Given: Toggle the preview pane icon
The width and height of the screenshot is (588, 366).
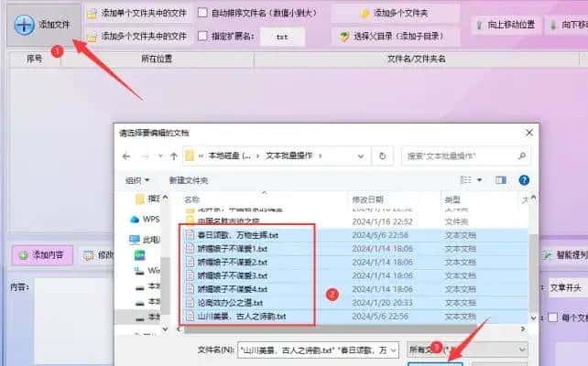Looking at the screenshot, I should (x=501, y=180).
